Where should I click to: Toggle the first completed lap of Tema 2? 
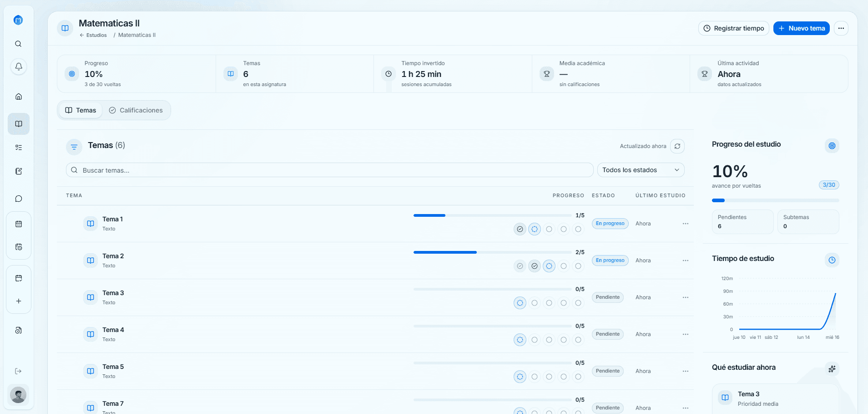[520, 266]
